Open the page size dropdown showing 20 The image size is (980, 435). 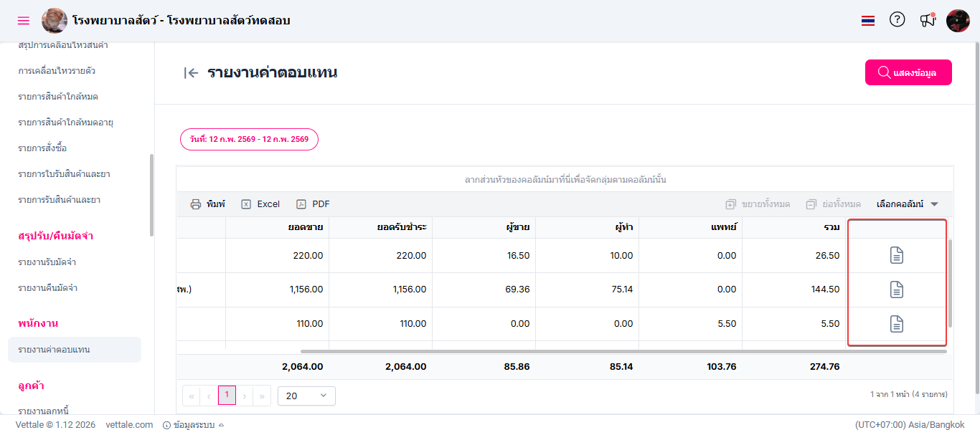coord(306,396)
